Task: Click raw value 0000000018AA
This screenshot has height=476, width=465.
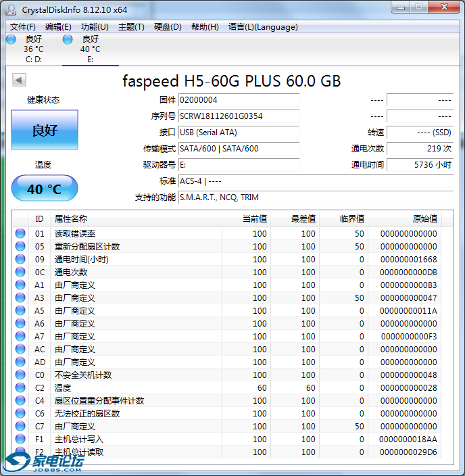Action: tap(408, 439)
